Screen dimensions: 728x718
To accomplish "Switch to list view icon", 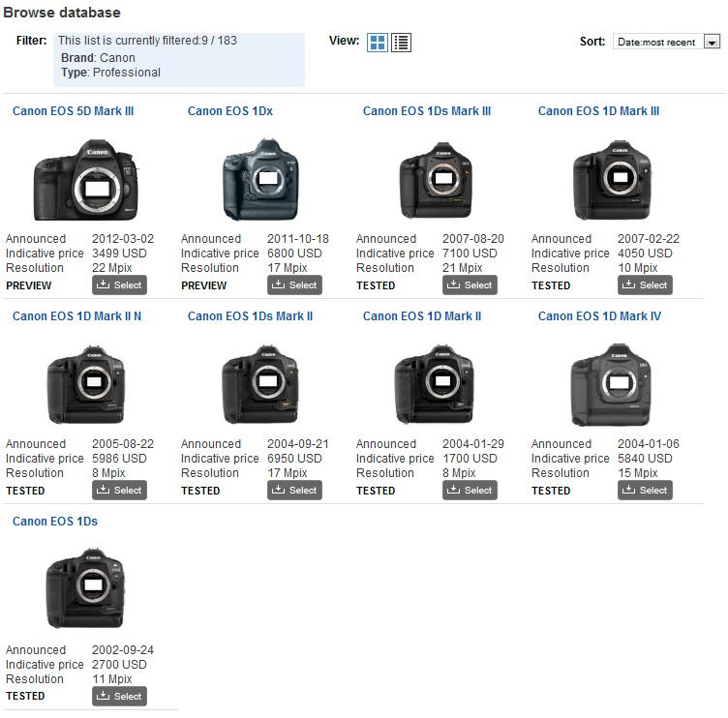I will [401, 43].
